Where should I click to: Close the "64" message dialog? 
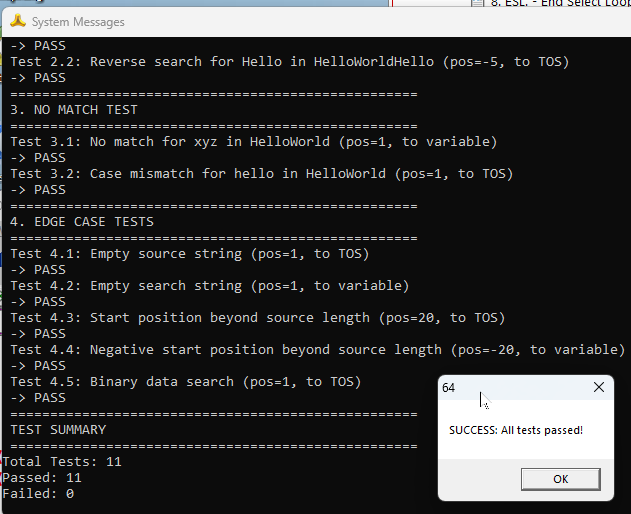pyautogui.click(x=599, y=387)
